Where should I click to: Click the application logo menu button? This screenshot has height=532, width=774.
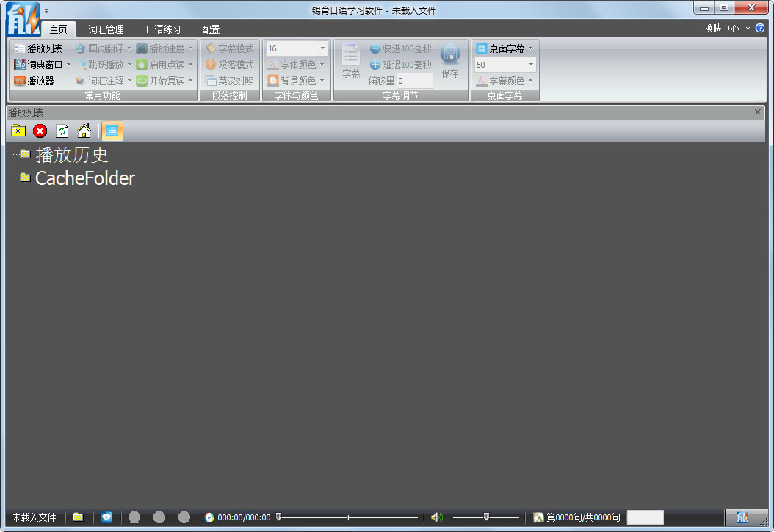23,19
